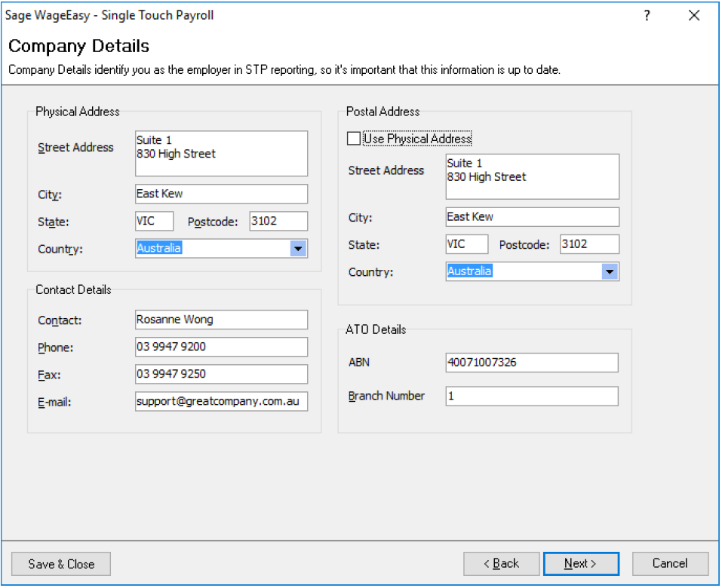This screenshot has height=588, width=722.
Task: Click the Phone number field
Action: [x=222, y=347]
